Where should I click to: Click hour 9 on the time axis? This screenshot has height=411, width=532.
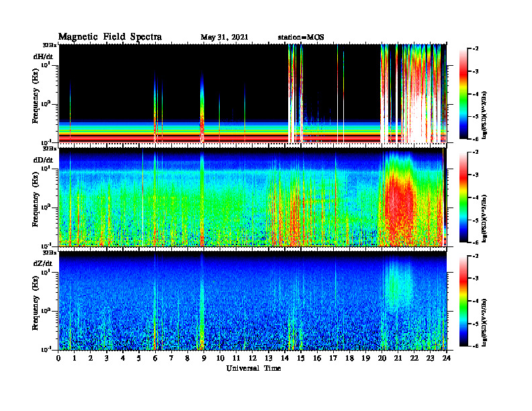(x=204, y=358)
